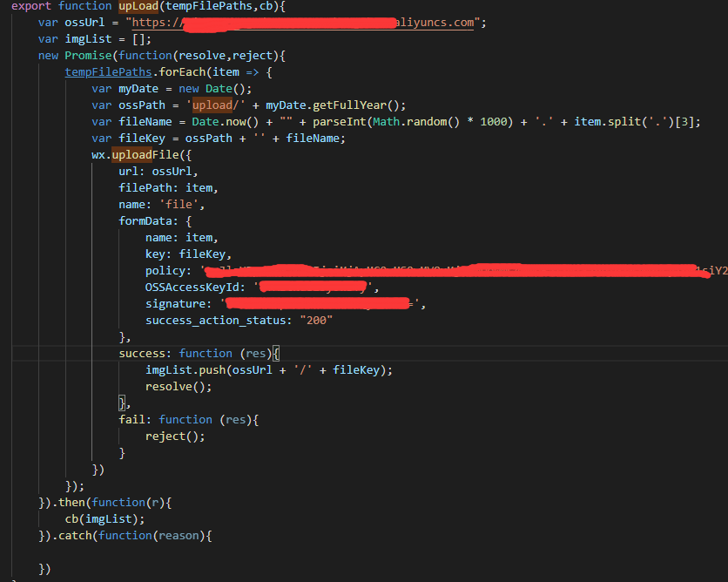728x582 pixels.
Task: Click the formData property key
Action: [145, 221]
